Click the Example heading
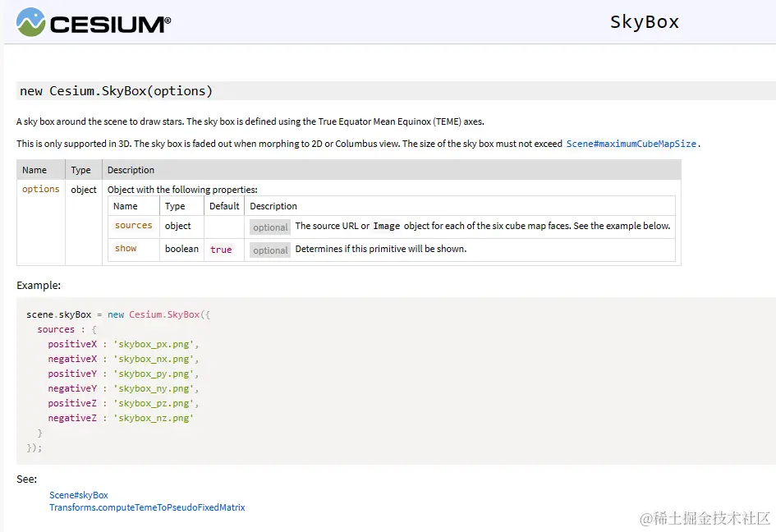 pyautogui.click(x=39, y=286)
